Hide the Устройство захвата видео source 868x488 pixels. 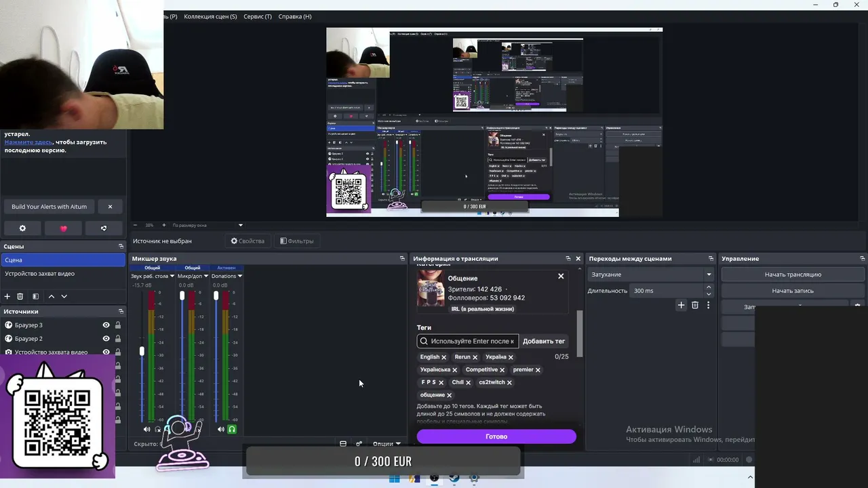pyautogui.click(x=106, y=352)
